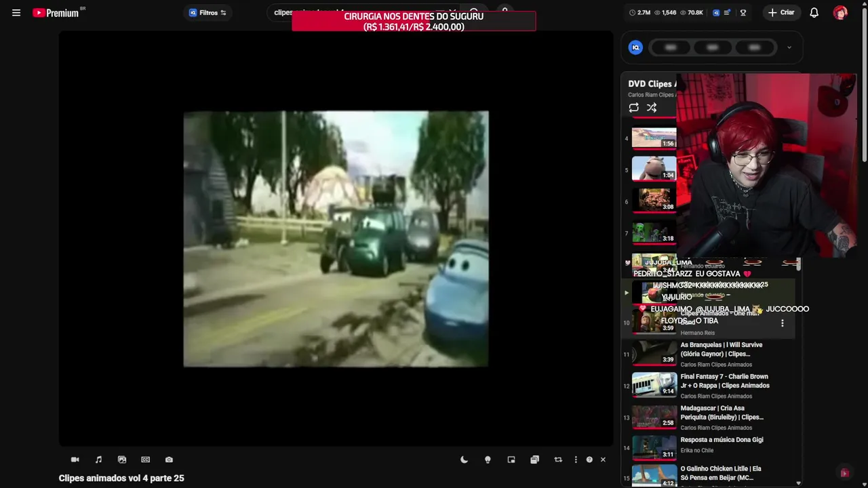Toggle playlist shuffle icon
The image size is (868, 488).
pos(652,108)
